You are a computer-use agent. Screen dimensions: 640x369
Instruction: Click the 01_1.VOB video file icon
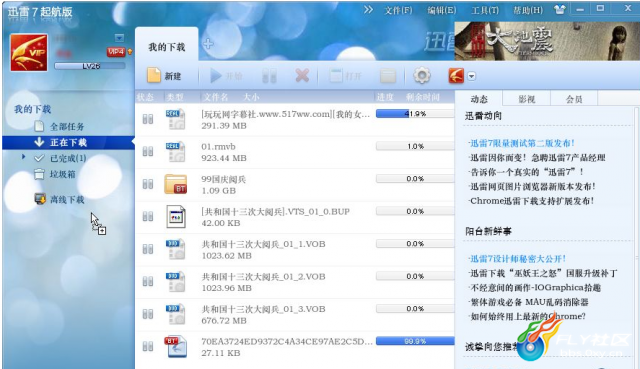(x=176, y=249)
